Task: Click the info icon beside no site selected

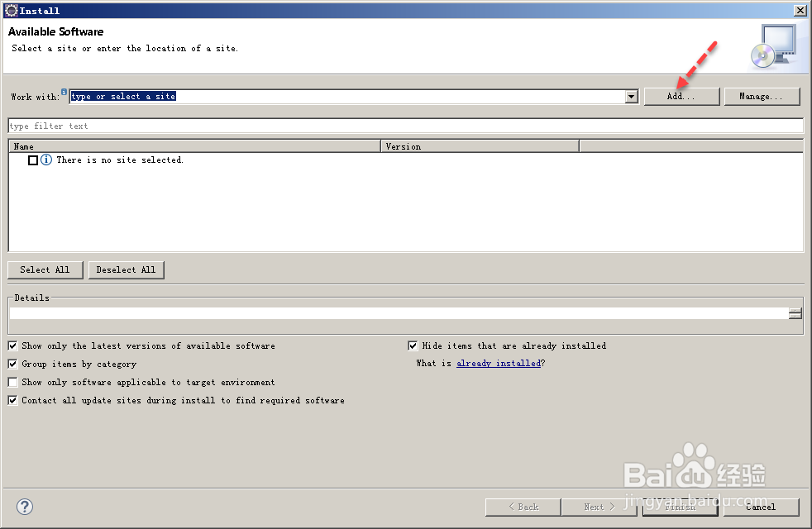Action: tap(46, 160)
